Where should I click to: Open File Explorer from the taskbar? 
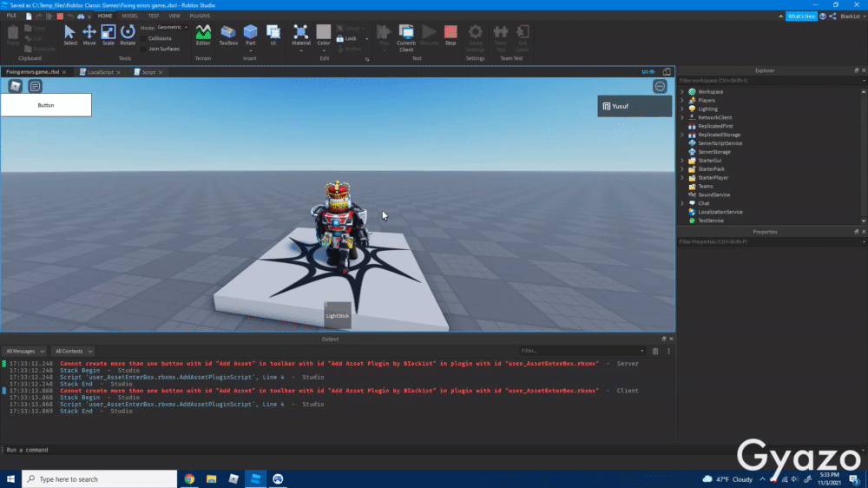tap(212, 479)
